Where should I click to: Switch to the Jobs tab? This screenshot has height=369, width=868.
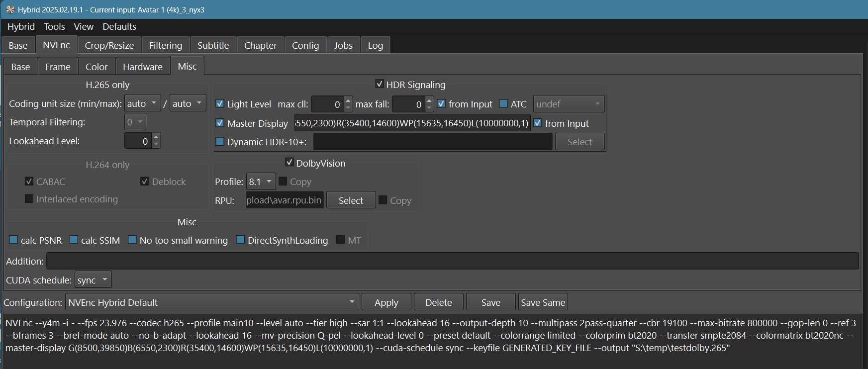point(343,45)
